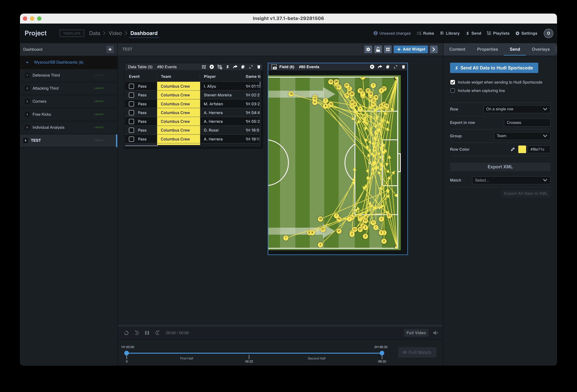Pause video playback
577x392 pixels.
[x=147, y=333]
